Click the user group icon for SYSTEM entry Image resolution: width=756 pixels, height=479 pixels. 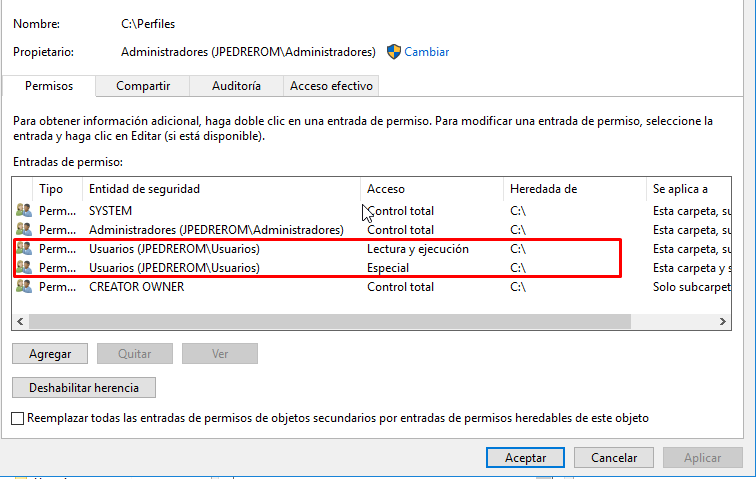(24, 211)
